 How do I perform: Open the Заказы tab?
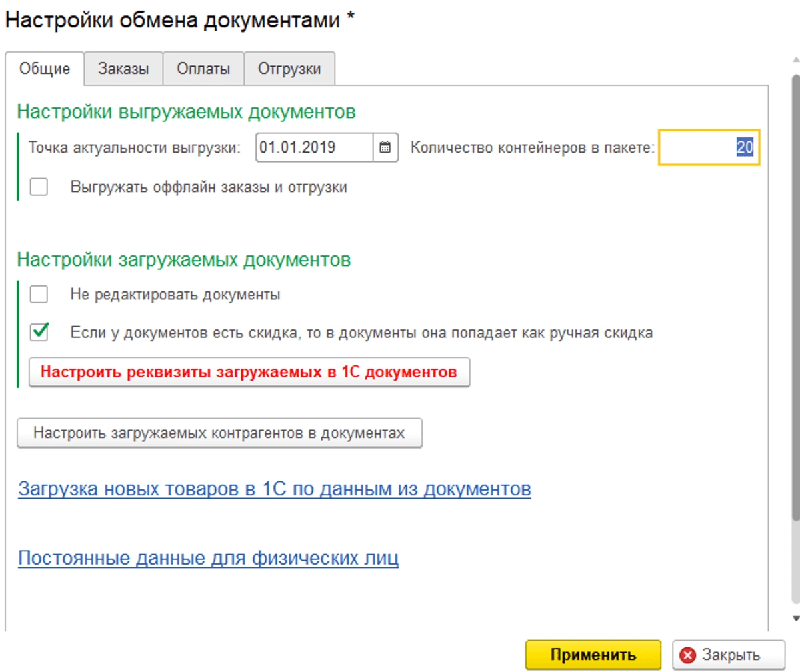pyautogui.click(x=124, y=69)
